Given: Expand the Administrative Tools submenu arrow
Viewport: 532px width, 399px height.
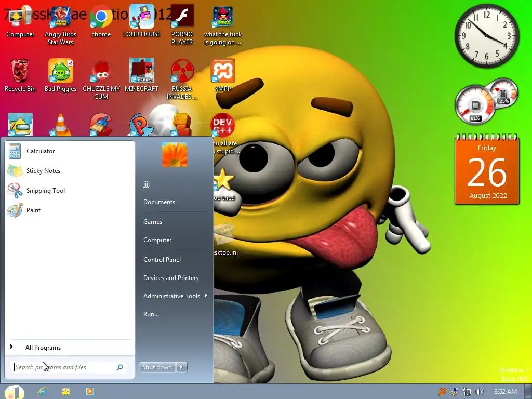Looking at the screenshot, I should point(206,296).
